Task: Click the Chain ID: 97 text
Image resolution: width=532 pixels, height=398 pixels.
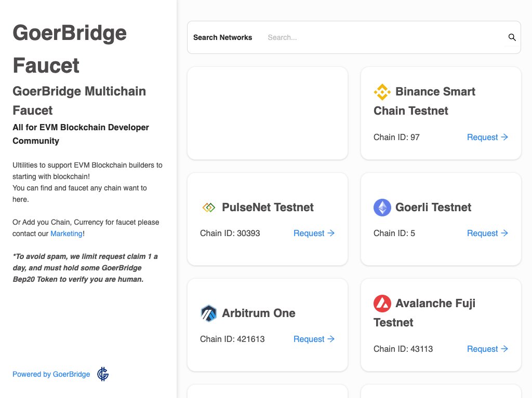Action: tap(396, 138)
